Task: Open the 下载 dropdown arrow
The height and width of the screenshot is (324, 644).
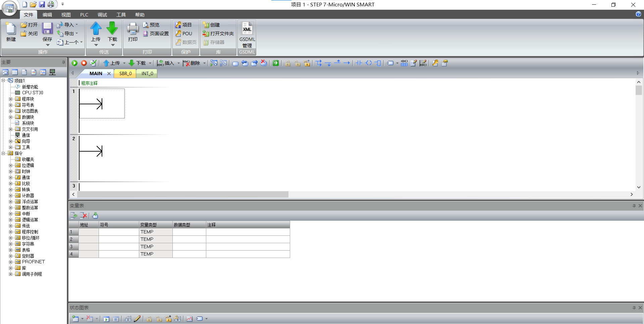Action: (150, 63)
